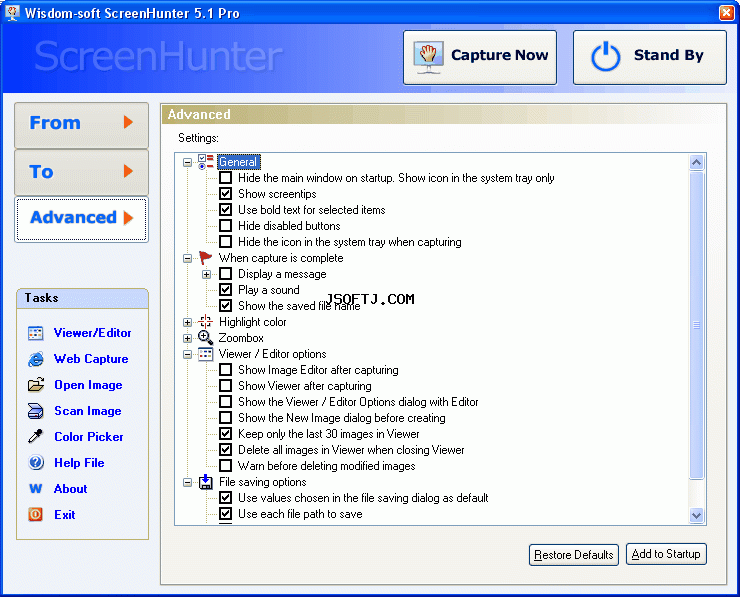Click the settings scroll up arrow
This screenshot has width=740, height=597.
point(697,163)
